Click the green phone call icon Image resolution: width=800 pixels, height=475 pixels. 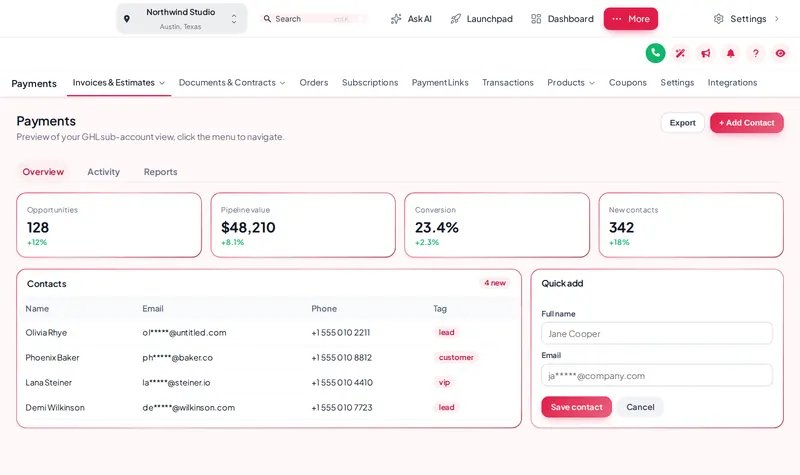655,53
